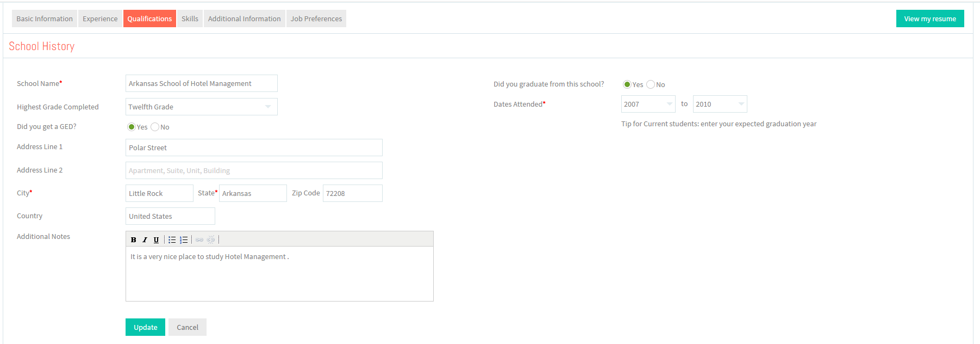Go to the Skills tab
The width and height of the screenshot is (980, 344).
point(190,19)
